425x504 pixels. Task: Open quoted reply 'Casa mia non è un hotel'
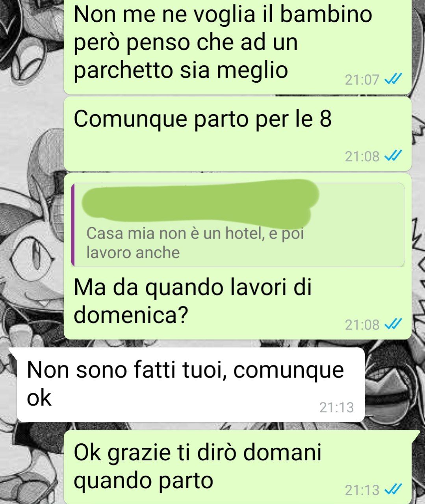pos(238,225)
